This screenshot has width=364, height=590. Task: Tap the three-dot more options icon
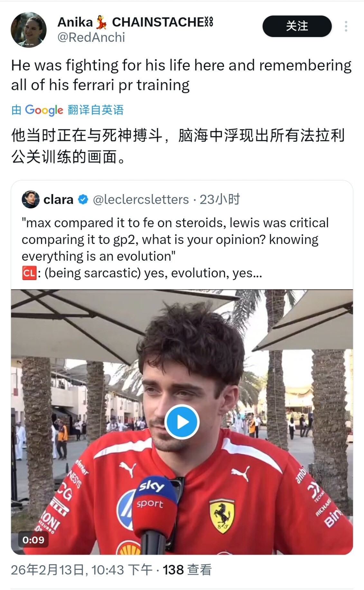pos(346,26)
